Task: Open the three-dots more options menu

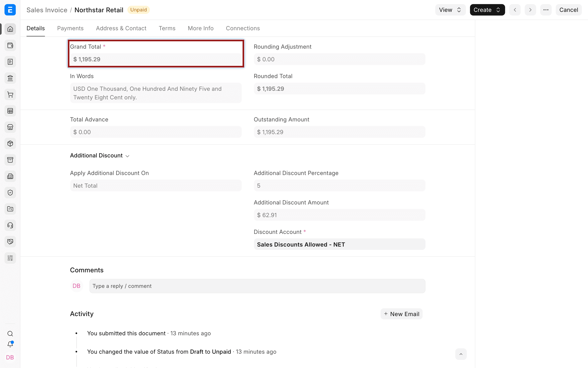Action: (x=546, y=10)
